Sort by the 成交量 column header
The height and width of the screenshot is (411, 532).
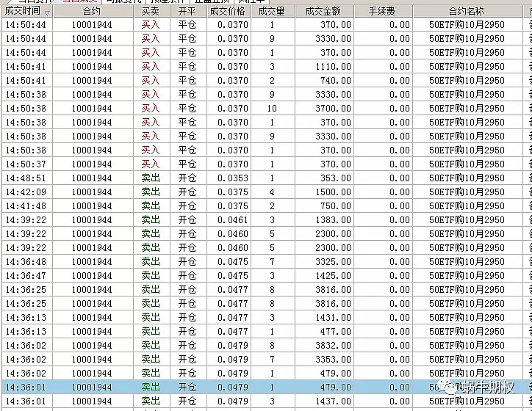coord(272,12)
